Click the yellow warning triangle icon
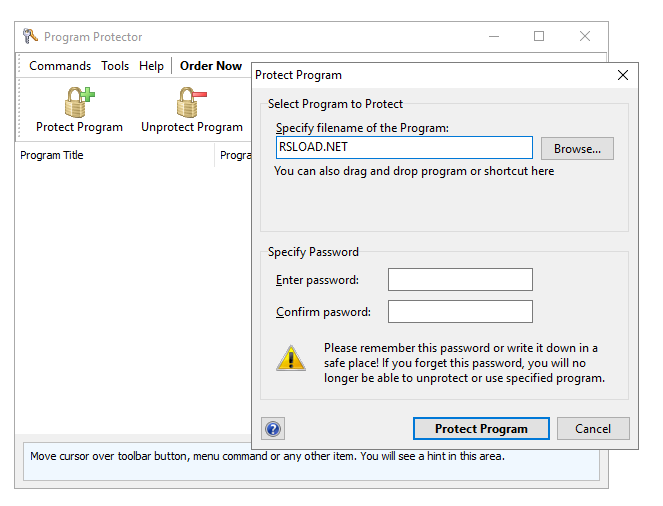 (292, 357)
